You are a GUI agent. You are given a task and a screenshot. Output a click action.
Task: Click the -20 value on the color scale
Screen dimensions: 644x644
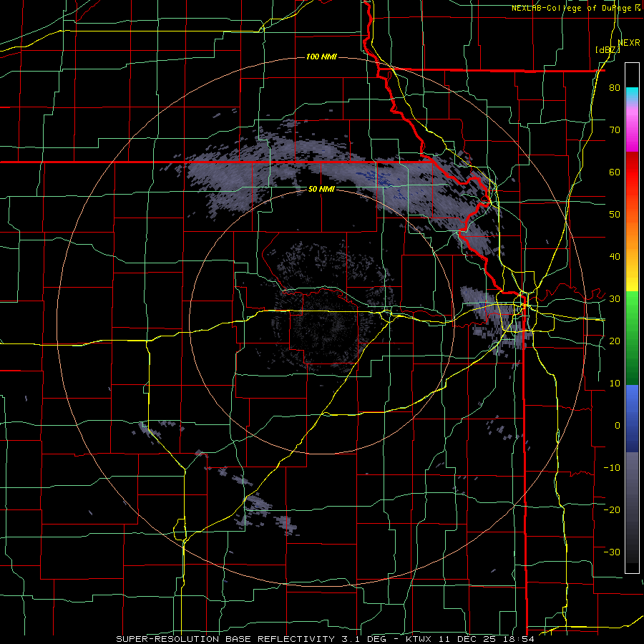612,509
